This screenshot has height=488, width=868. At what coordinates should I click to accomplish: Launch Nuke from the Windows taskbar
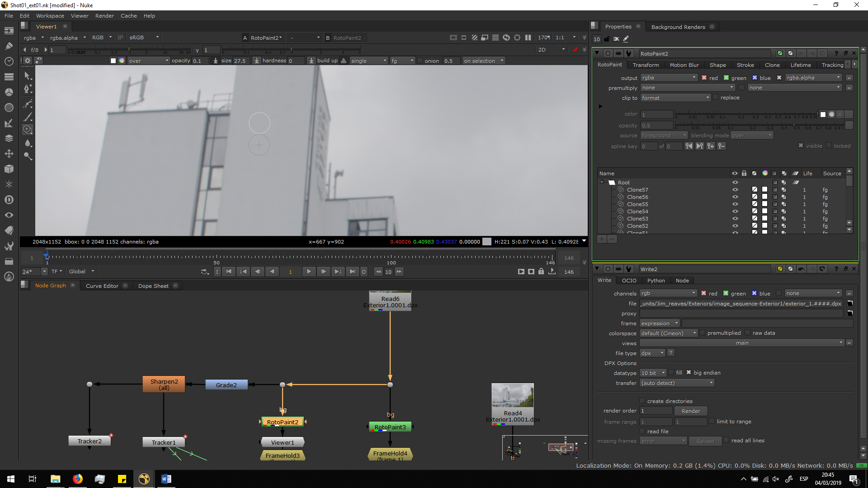click(144, 479)
